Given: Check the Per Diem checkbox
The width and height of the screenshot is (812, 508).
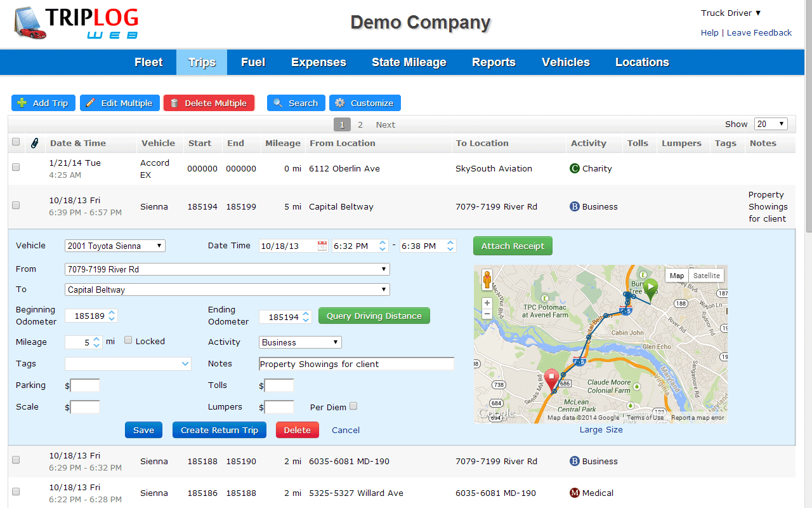Looking at the screenshot, I should coord(353,406).
